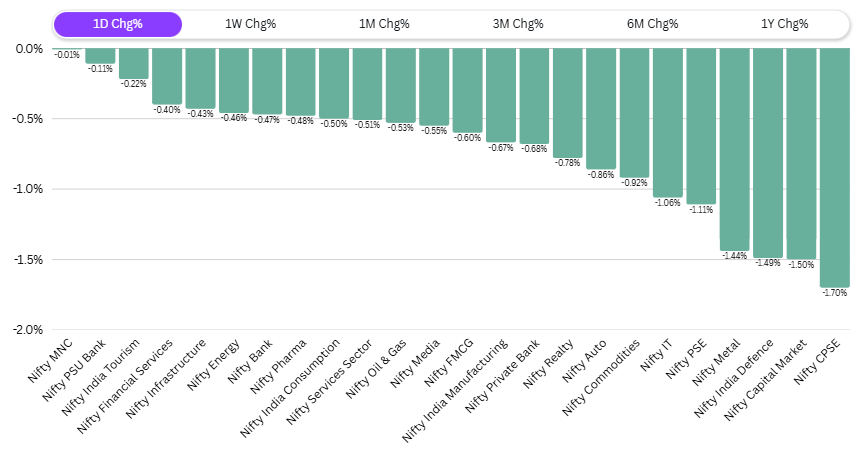
Task: Open the 1M Chg% tab
Action: click(x=384, y=24)
